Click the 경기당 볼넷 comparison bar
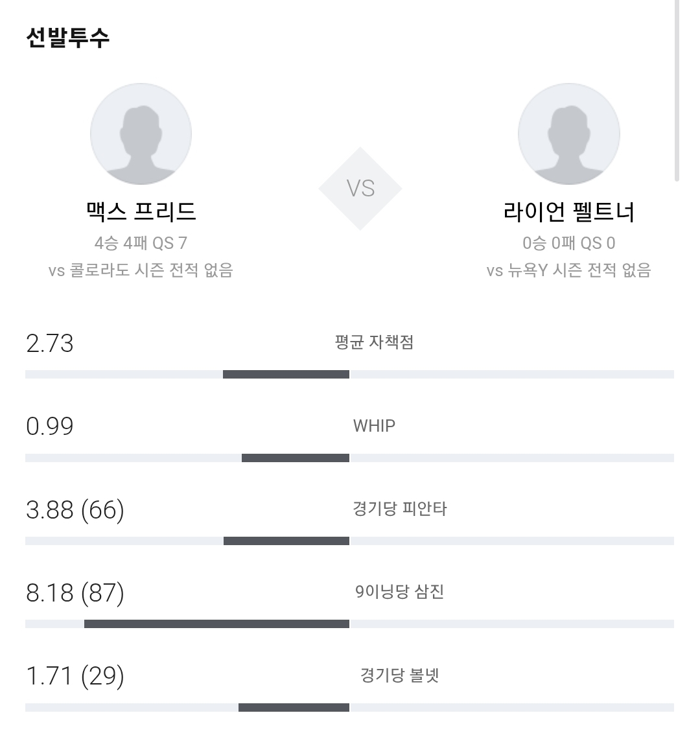The image size is (700, 737). click(350, 707)
